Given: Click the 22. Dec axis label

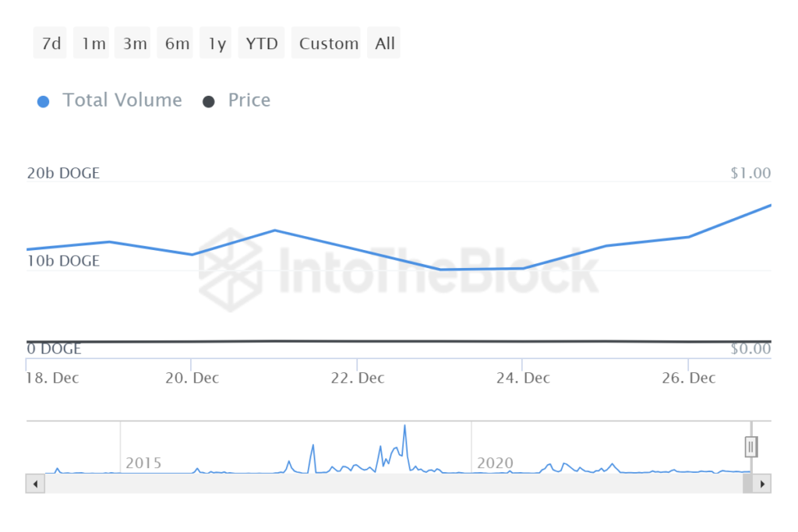Looking at the screenshot, I should [358, 379].
